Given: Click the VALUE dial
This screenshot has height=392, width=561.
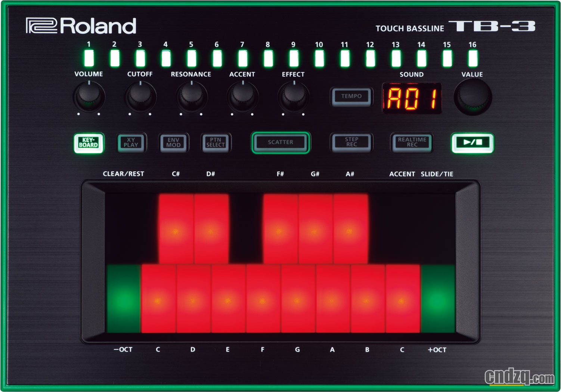Looking at the screenshot, I should (472, 97).
